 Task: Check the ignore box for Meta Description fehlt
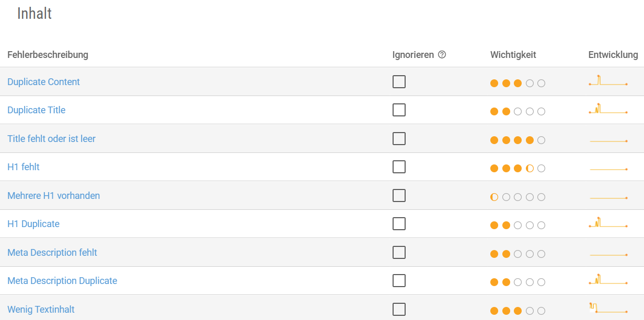(399, 253)
